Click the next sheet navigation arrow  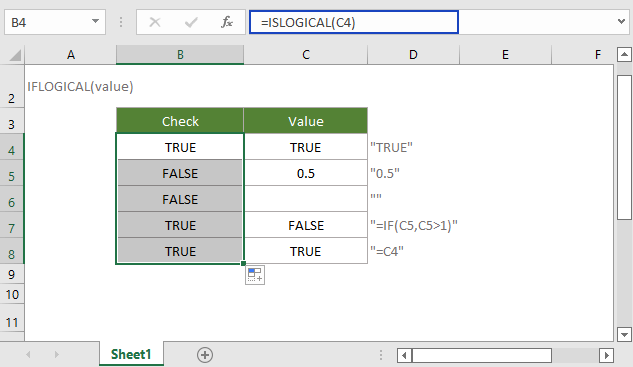(57, 354)
